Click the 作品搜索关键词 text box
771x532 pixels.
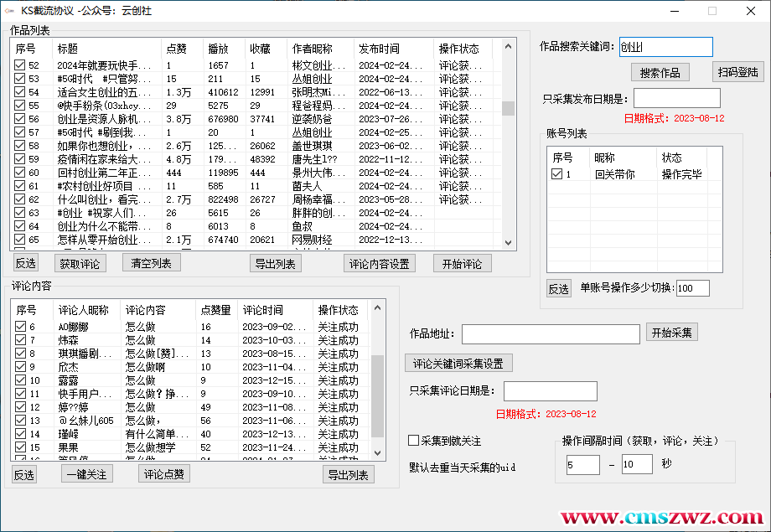pos(665,48)
